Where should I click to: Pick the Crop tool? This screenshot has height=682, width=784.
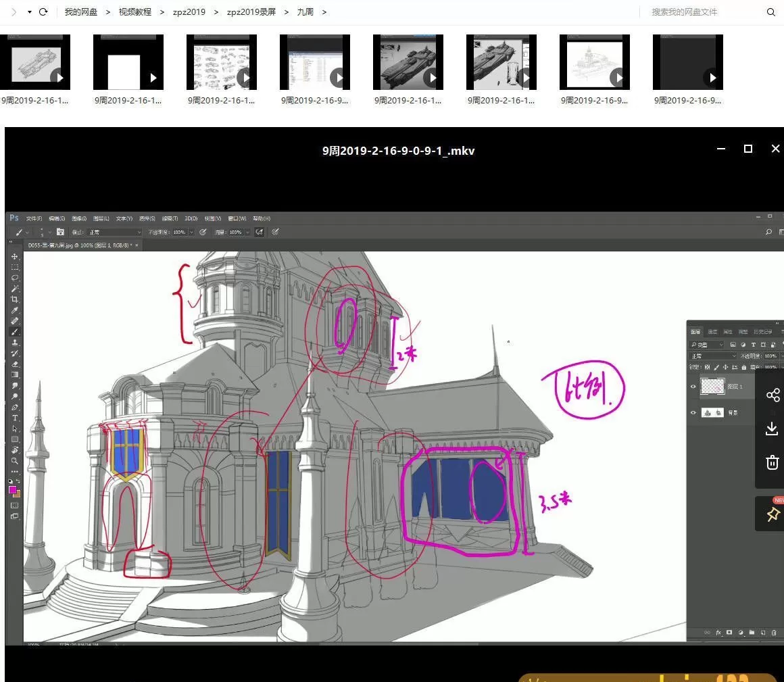click(15, 299)
